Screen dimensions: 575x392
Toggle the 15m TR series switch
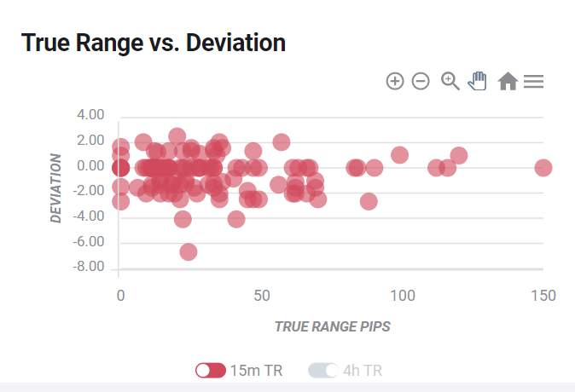click(x=211, y=371)
